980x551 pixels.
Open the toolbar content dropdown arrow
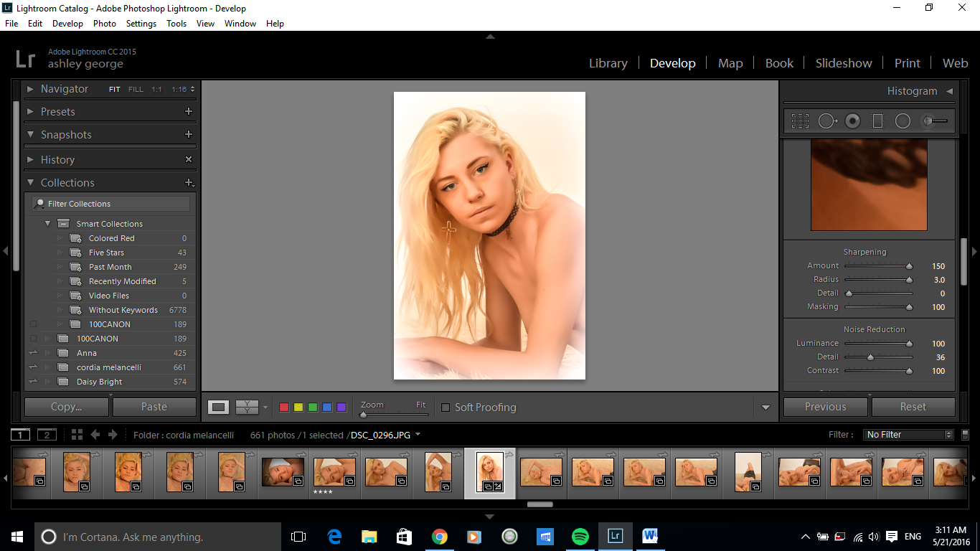(765, 408)
